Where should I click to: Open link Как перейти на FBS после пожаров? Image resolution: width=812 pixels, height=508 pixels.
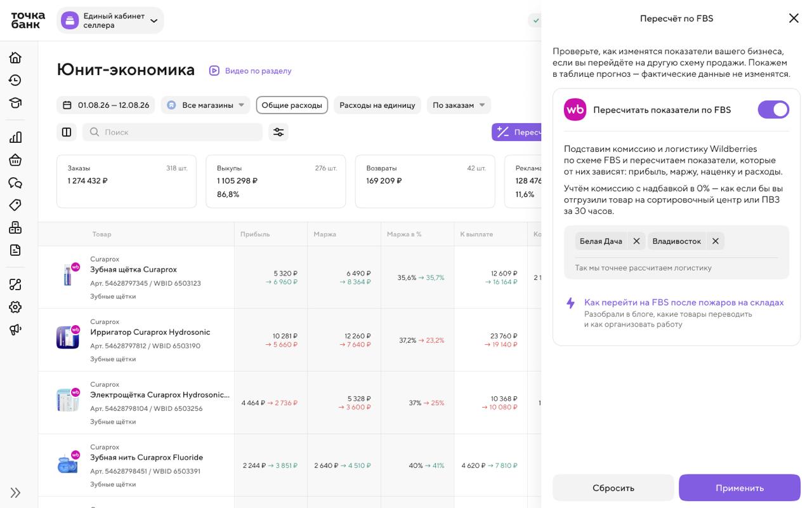(x=684, y=302)
